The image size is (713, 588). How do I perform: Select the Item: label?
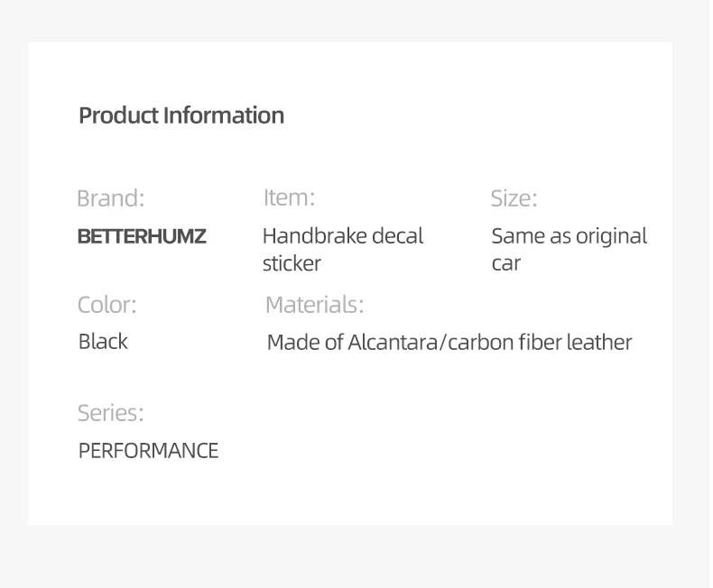click(x=289, y=198)
